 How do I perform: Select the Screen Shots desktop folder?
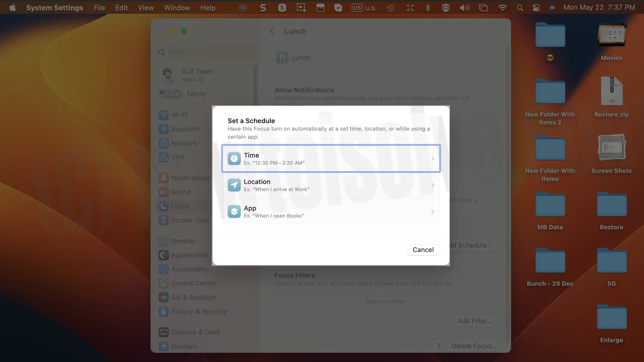point(611,154)
